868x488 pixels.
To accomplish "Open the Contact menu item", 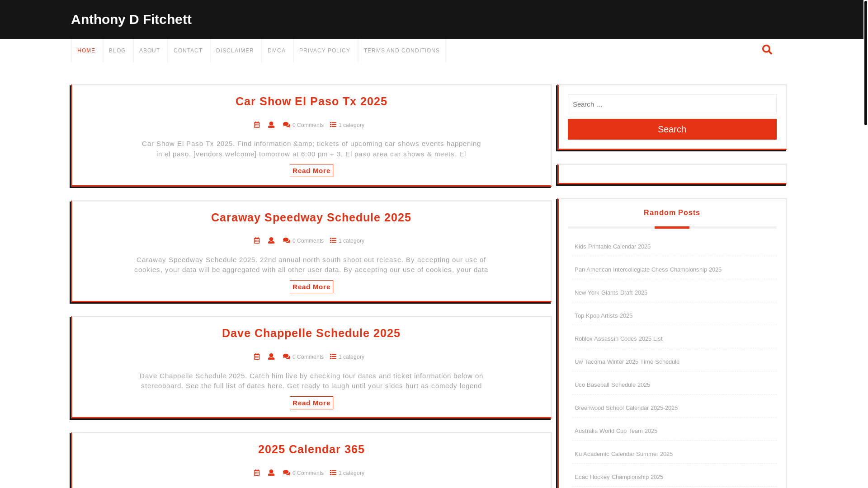I will point(188,51).
